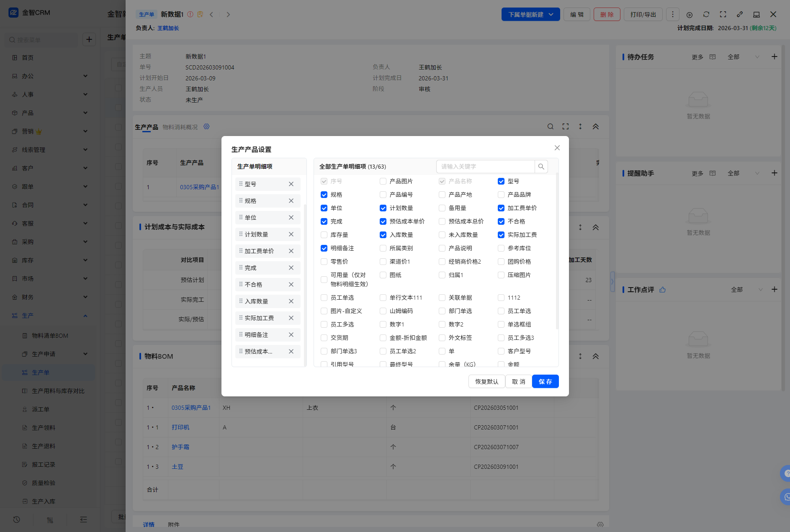Check the 库存量 checkbox
Screen dimensions: 790x532
coord(324,235)
